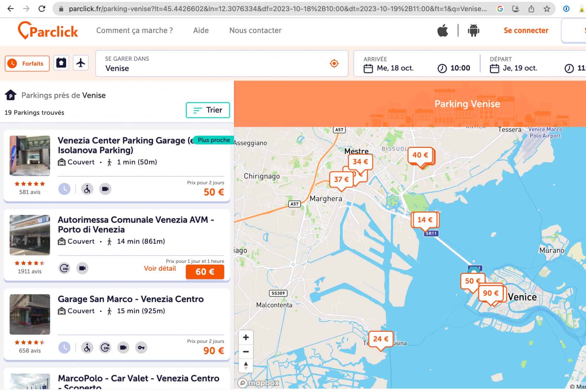Open Autorimessa Comunale Venezia AVM title
This screenshot has height=392, width=586.
tap(136, 225)
